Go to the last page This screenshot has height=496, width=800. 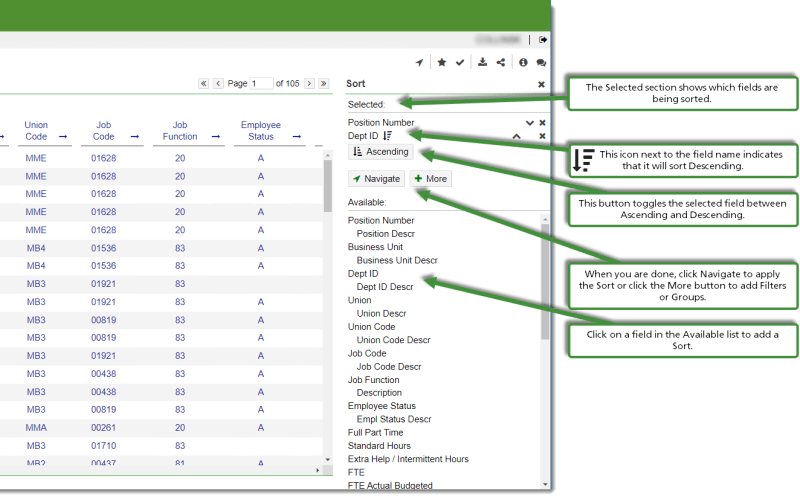tap(323, 83)
